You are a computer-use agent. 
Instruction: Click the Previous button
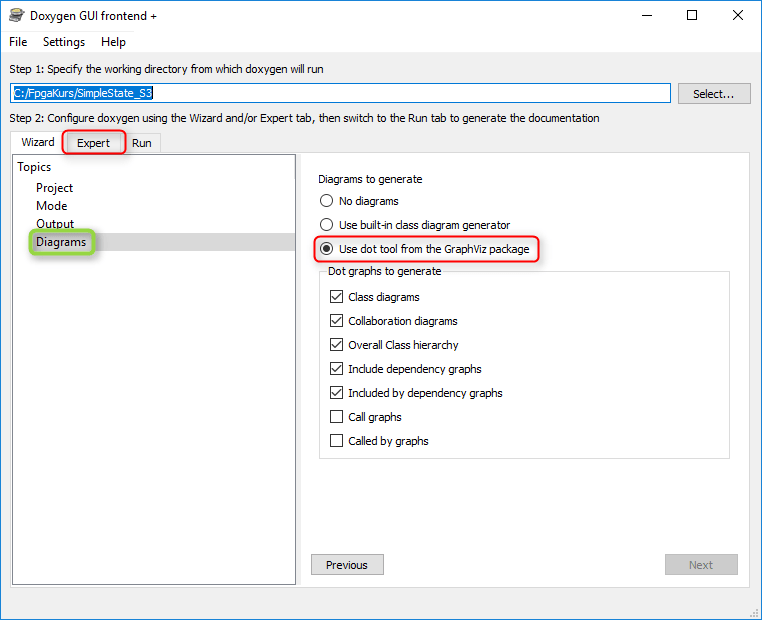point(347,565)
